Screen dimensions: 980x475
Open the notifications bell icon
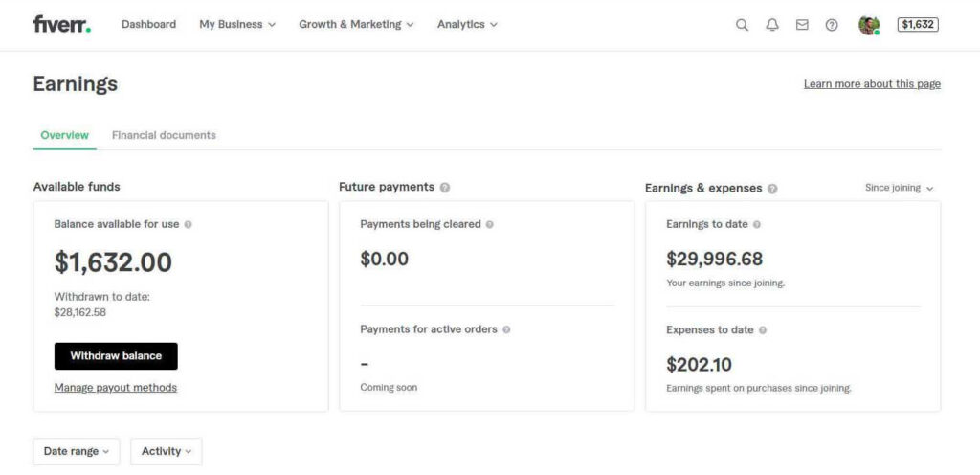[772, 25]
